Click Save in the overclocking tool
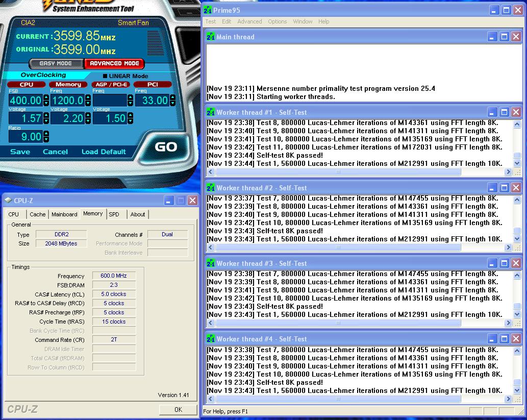 coord(20,152)
